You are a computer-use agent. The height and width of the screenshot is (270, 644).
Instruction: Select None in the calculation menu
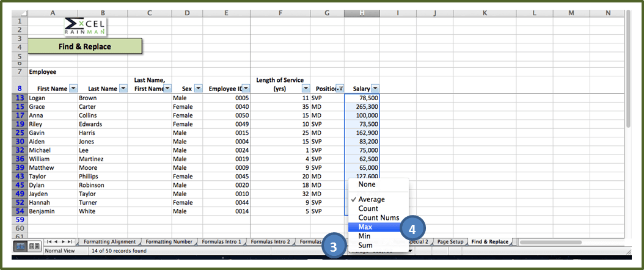coord(367,184)
